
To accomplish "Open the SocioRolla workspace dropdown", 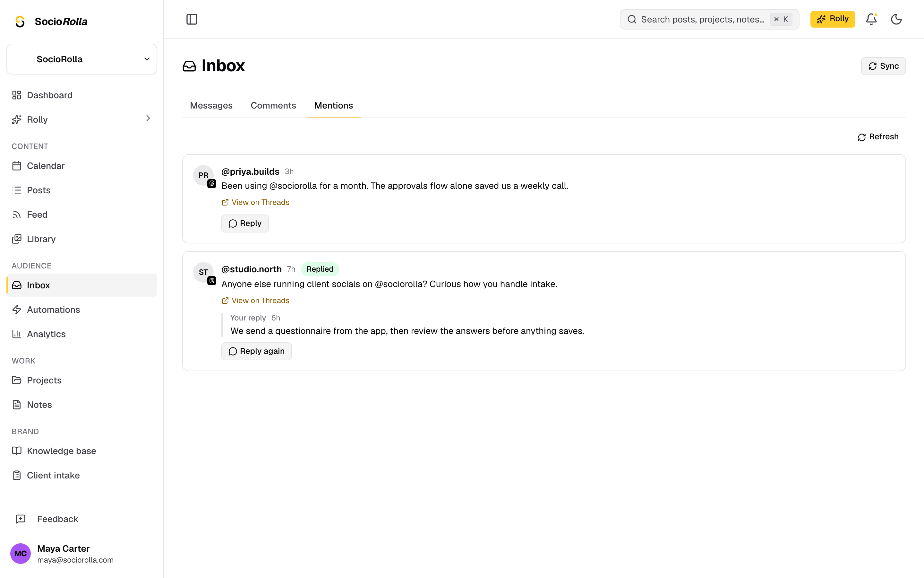I will pos(82,59).
